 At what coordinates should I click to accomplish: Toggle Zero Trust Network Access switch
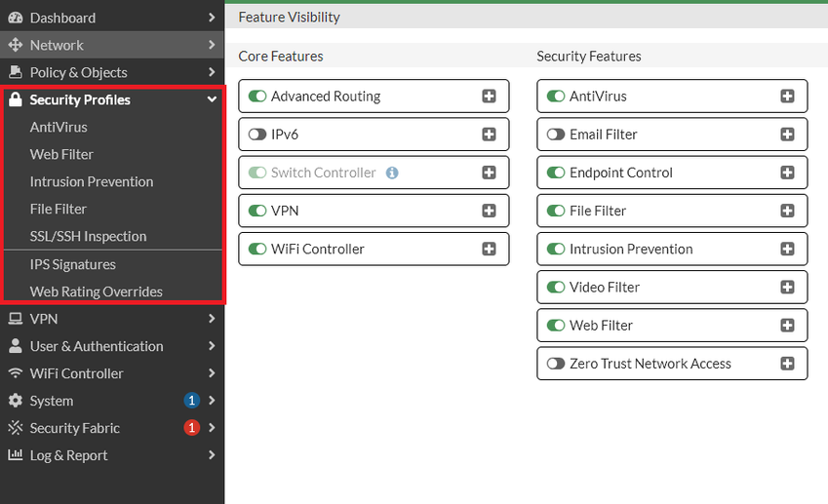[556, 364]
